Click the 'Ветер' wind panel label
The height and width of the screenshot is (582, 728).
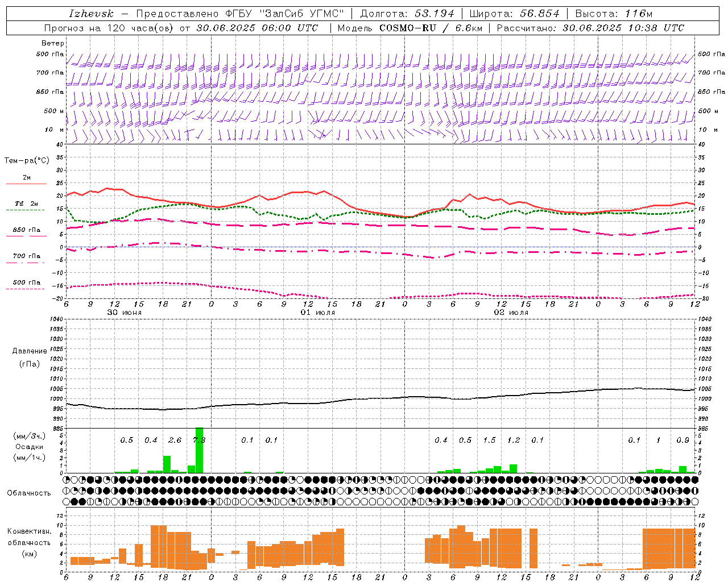tap(53, 43)
